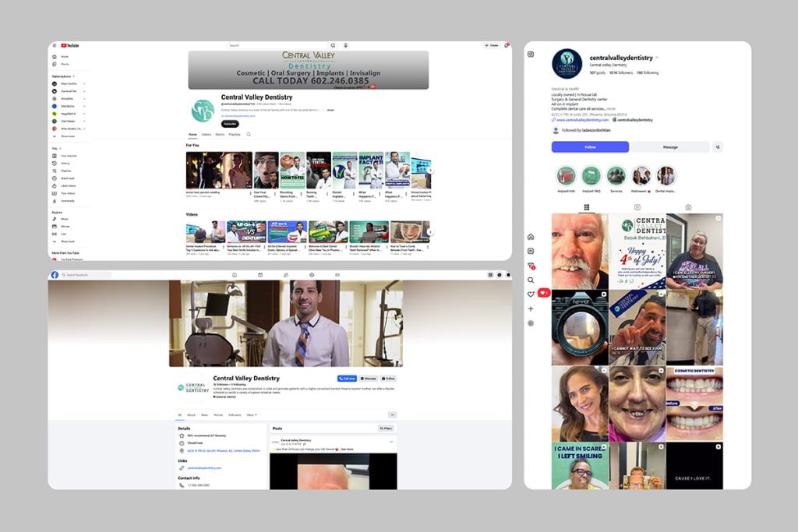Open Instagram messages icon in sidebar
This screenshot has width=798, height=532.
[x=531, y=266]
